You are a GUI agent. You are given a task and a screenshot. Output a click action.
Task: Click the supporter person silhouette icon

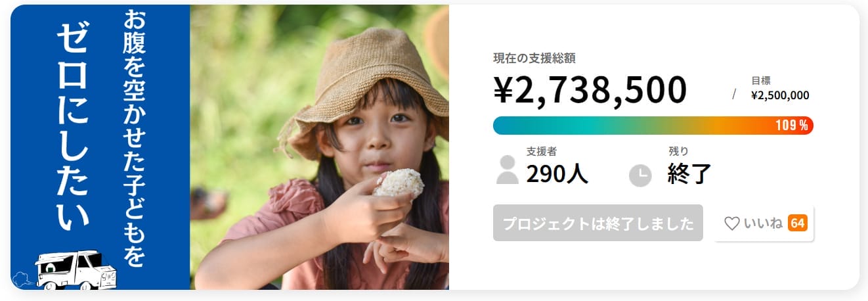point(507,170)
